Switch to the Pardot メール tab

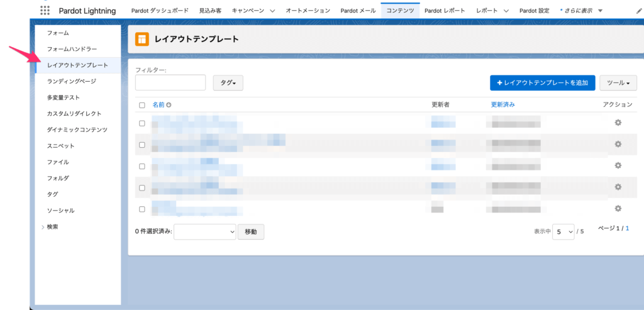click(358, 11)
